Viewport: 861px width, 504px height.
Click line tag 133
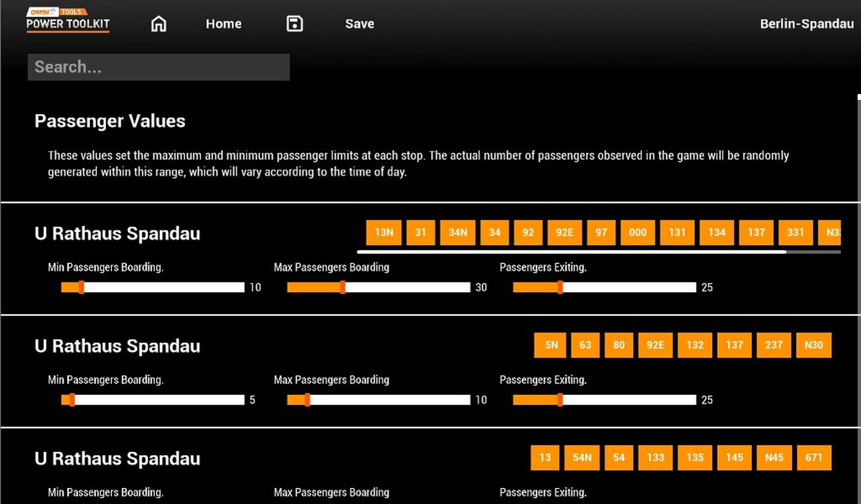coord(655,458)
